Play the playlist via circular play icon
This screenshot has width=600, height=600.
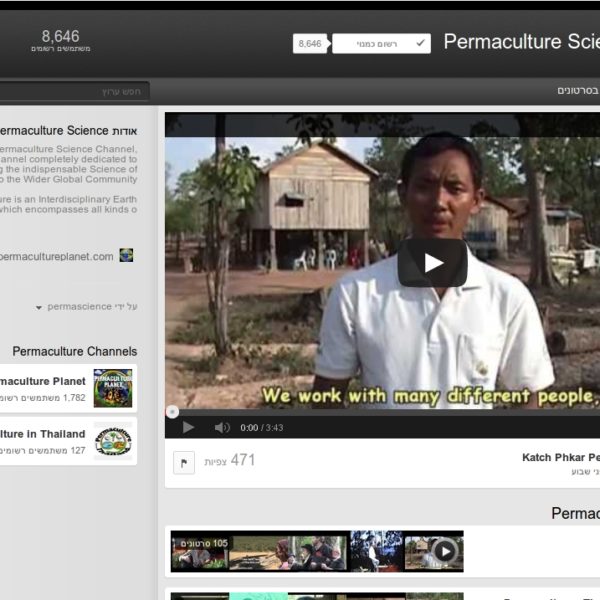click(x=444, y=551)
